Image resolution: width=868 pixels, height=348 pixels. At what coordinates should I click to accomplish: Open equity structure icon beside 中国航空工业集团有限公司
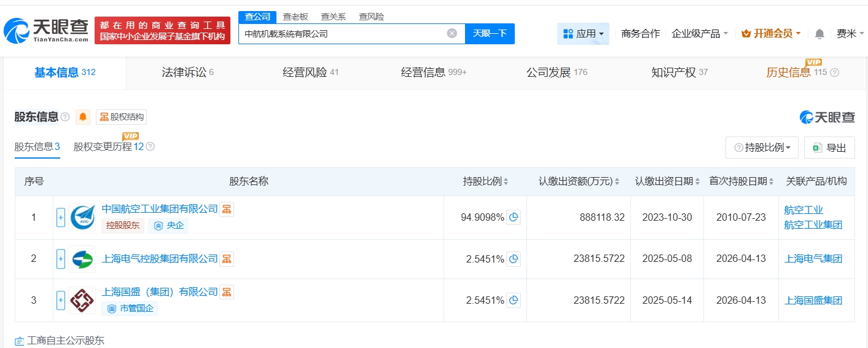[x=227, y=209]
